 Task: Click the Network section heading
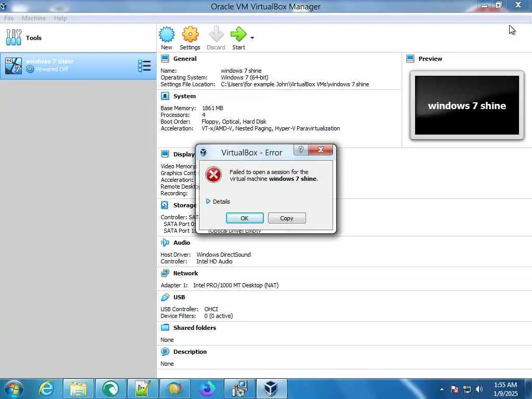click(185, 273)
